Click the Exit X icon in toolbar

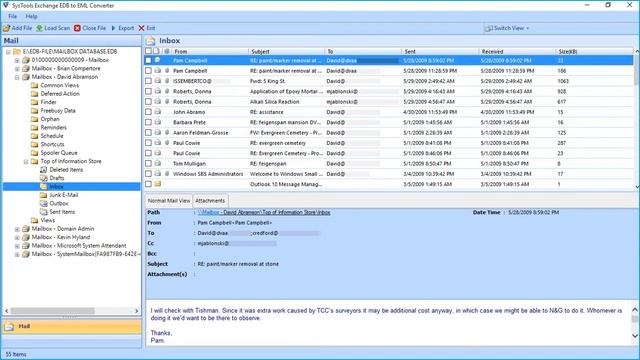tap(141, 28)
